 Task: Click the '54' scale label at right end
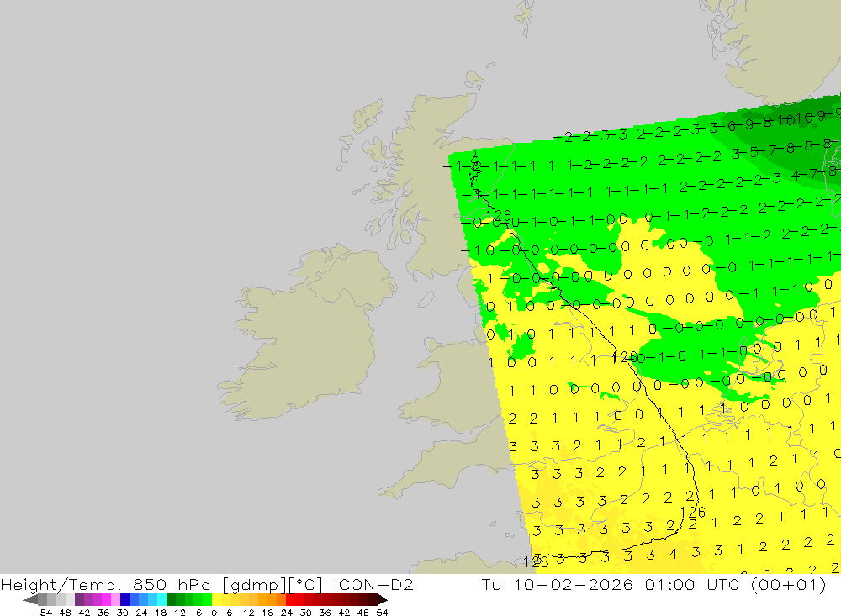[382, 613]
